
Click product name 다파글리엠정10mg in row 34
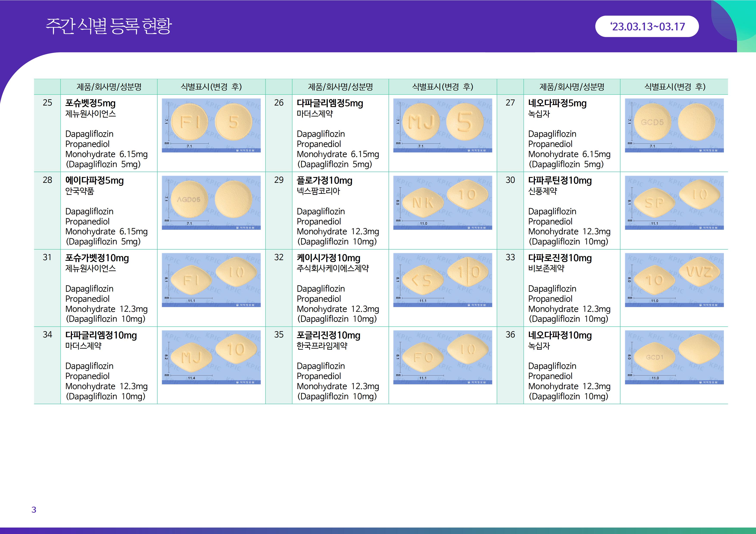point(101,335)
